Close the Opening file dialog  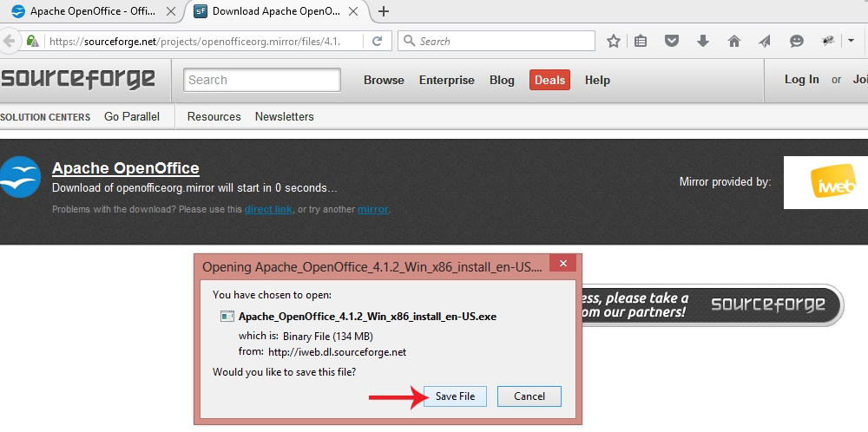[x=563, y=264]
